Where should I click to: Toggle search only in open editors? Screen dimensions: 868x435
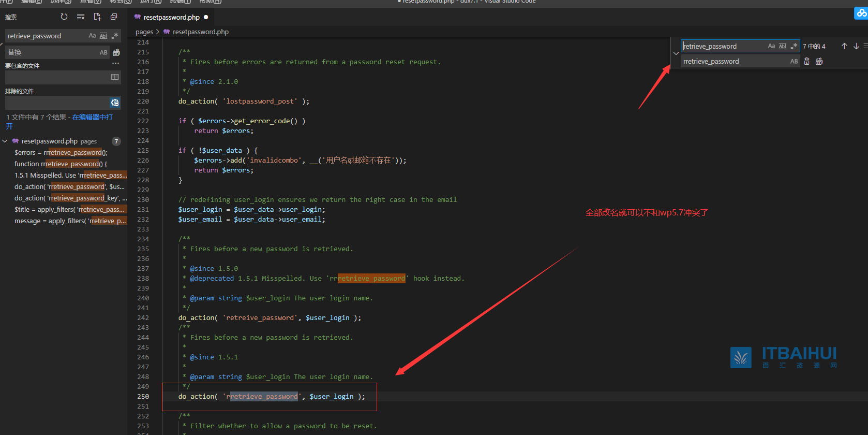(x=115, y=77)
